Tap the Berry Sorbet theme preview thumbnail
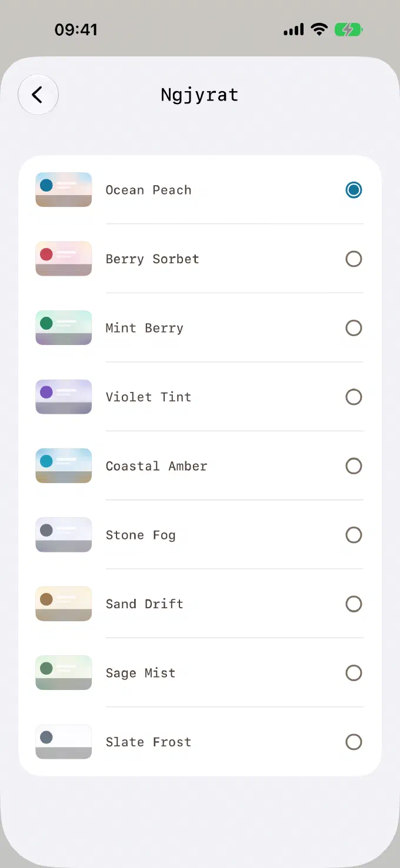 pos(64,259)
